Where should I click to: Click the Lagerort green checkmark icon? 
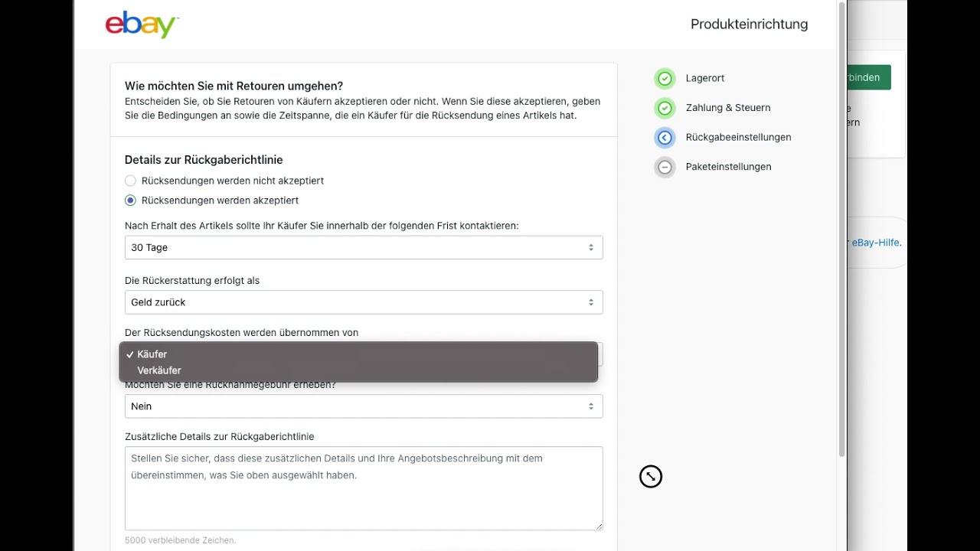(665, 78)
